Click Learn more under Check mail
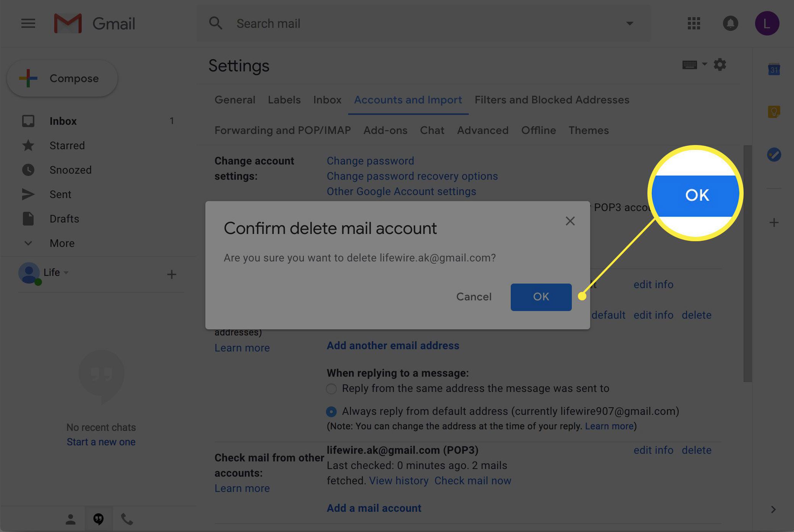 pyautogui.click(x=242, y=488)
